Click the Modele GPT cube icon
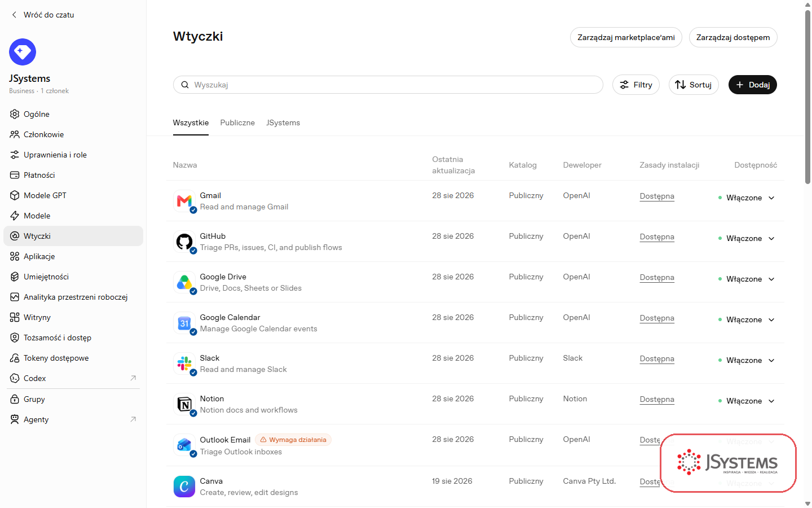 tap(15, 195)
